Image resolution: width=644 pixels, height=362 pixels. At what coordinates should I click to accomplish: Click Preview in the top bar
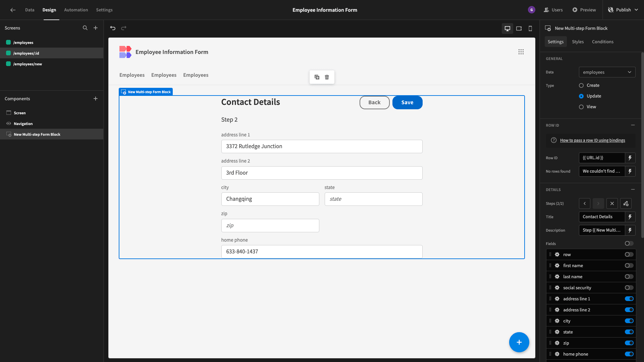(584, 10)
